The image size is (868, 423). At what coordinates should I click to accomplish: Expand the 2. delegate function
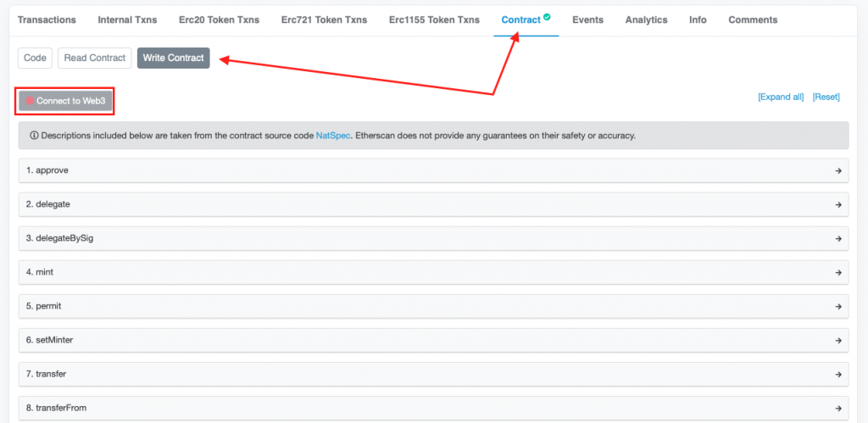point(433,204)
